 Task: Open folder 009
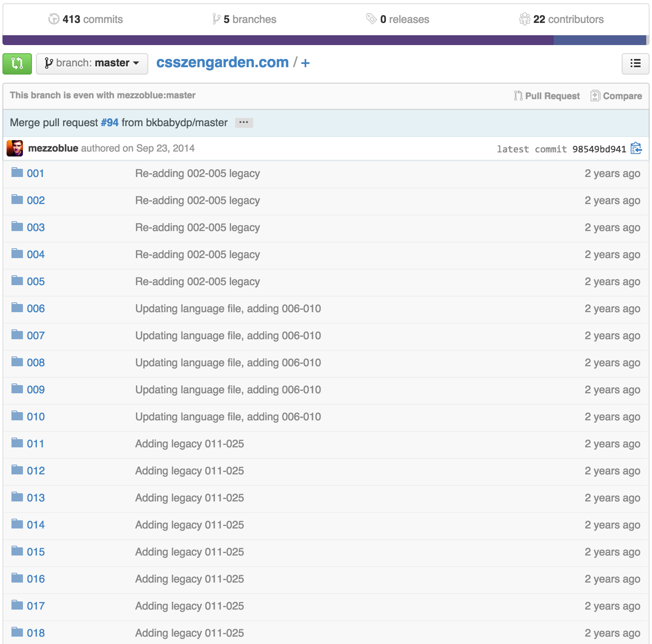coord(36,390)
